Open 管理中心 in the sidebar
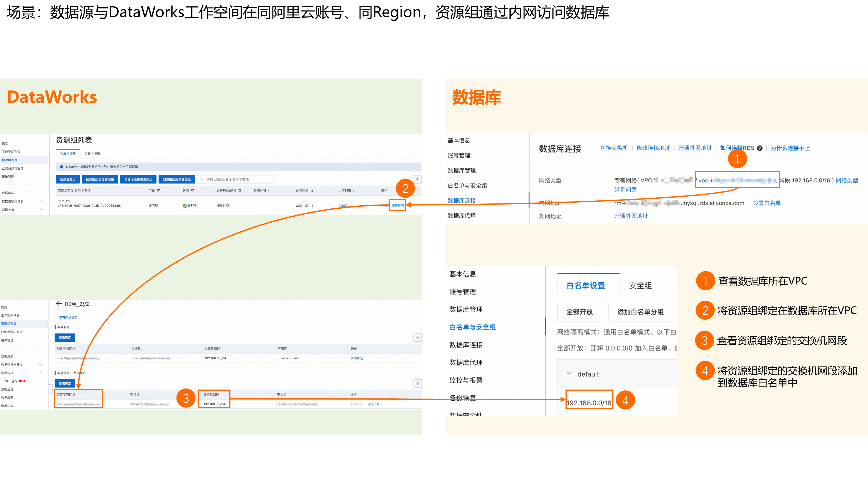Screen dimensions: 868x488 pyautogui.click(x=7, y=406)
